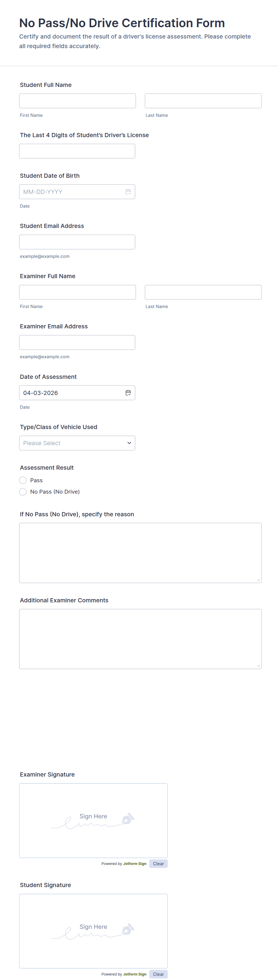Image resolution: width=278 pixels, height=980 pixels.
Task: Click the Examiner Email Address field
Action: pyautogui.click(x=77, y=342)
